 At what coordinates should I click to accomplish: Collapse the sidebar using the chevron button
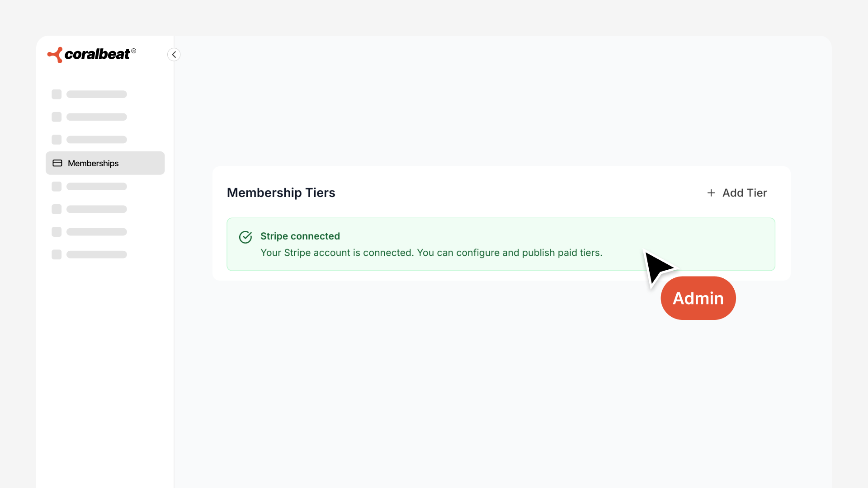tap(174, 55)
